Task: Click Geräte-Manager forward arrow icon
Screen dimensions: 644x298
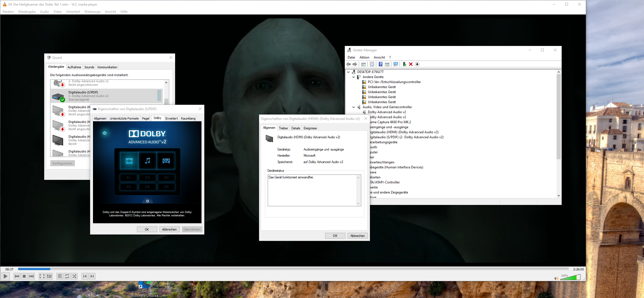Action: point(355,64)
